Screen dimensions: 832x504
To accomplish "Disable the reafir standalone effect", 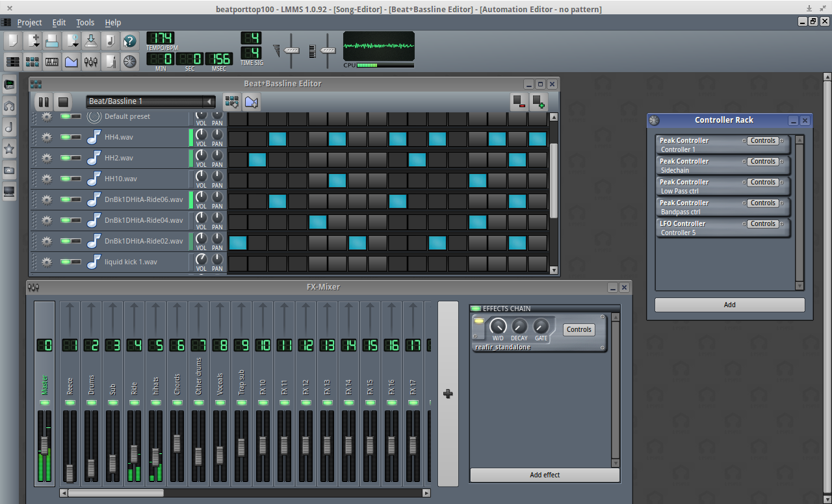I will pos(479,321).
